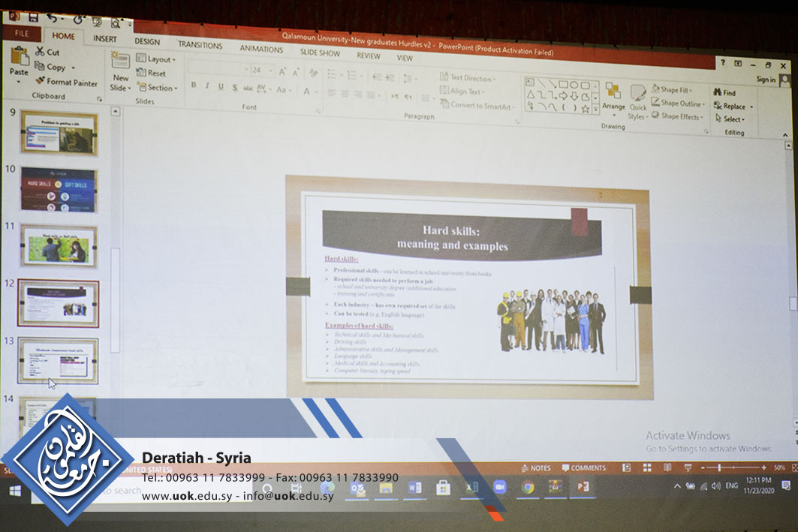Image resolution: width=798 pixels, height=532 pixels.
Task: Open the COMMENTS pane from status bar
Action: click(584, 468)
